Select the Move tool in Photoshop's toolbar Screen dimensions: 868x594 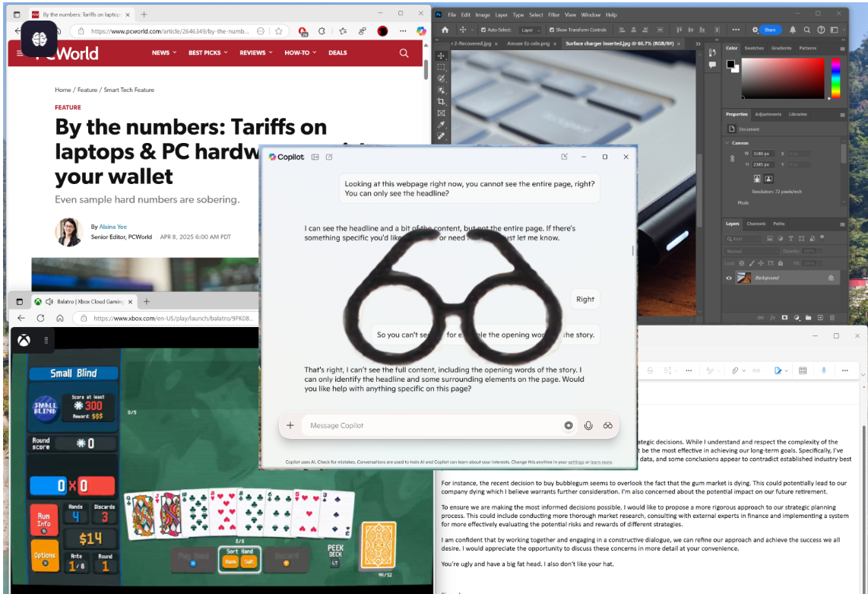click(x=441, y=56)
